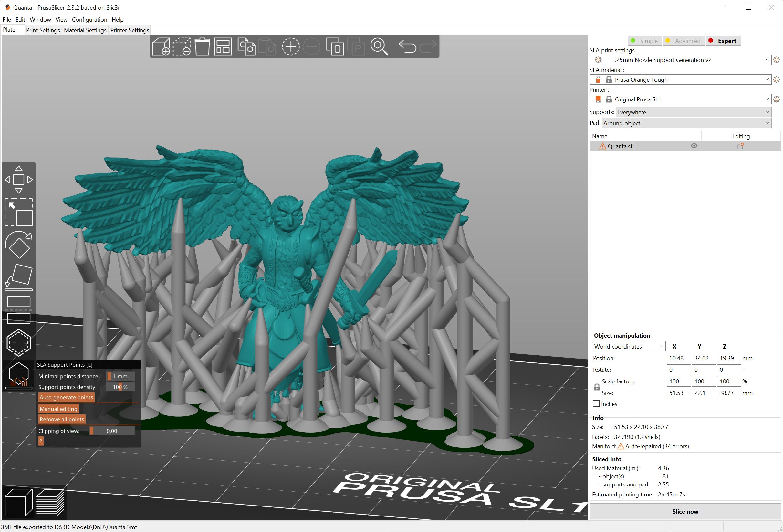Open the Printer selection dropdown
The width and height of the screenshot is (783, 532).
(x=680, y=99)
